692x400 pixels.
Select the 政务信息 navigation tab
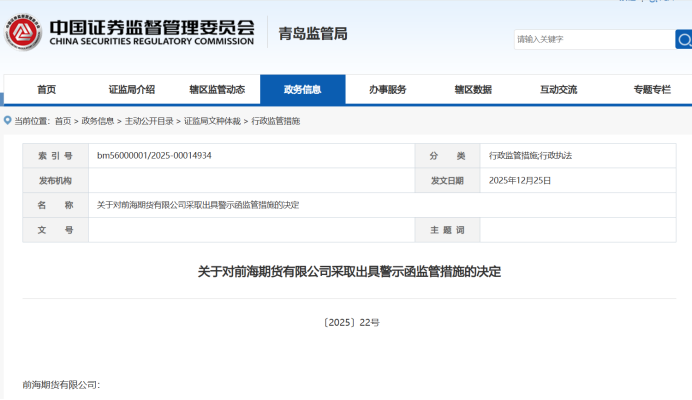[x=302, y=90]
